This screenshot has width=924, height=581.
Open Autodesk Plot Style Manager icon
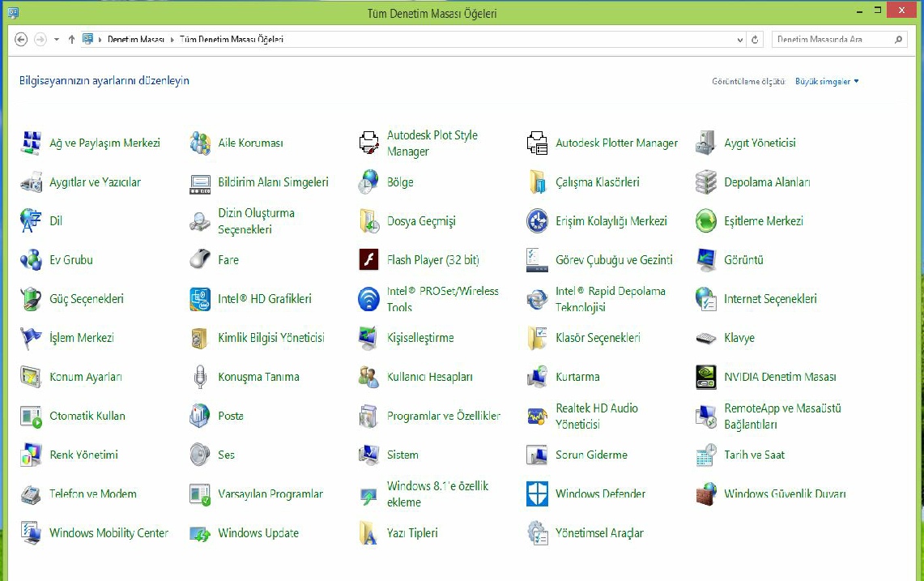click(369, 143)
